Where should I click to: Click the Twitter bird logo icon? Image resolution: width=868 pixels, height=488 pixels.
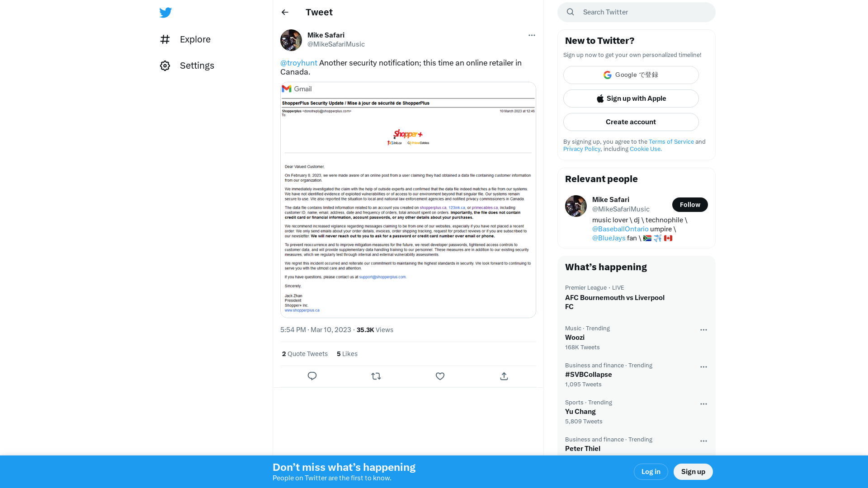(166, 13)
